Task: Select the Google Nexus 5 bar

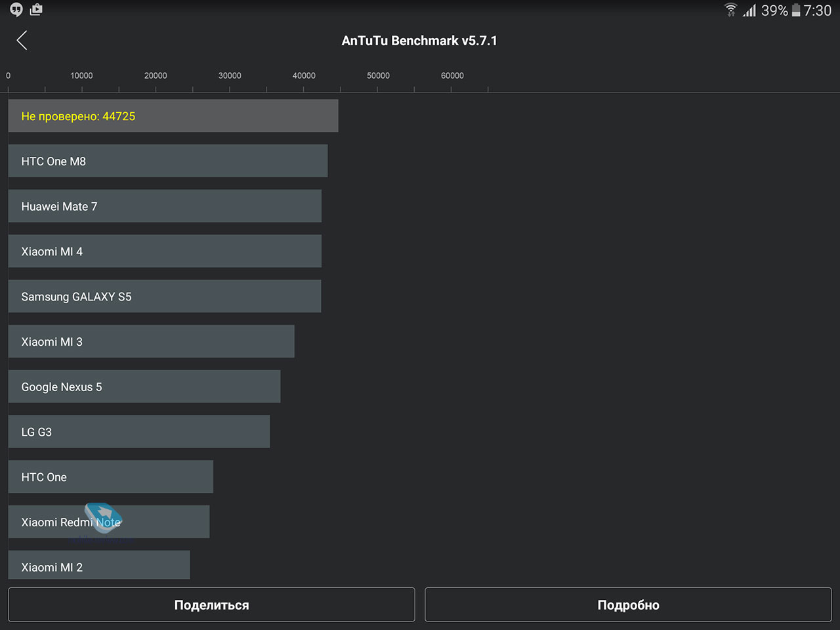Action: [x=144, y=387]
